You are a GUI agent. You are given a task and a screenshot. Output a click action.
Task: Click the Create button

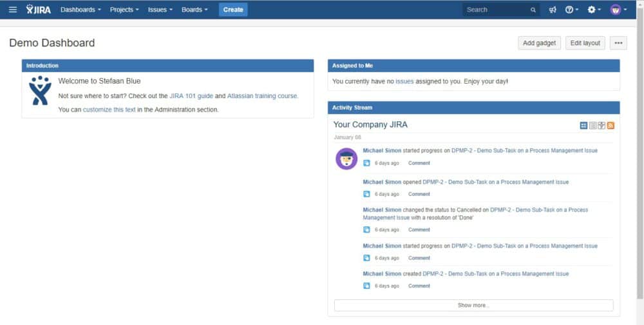pos(233,10)
